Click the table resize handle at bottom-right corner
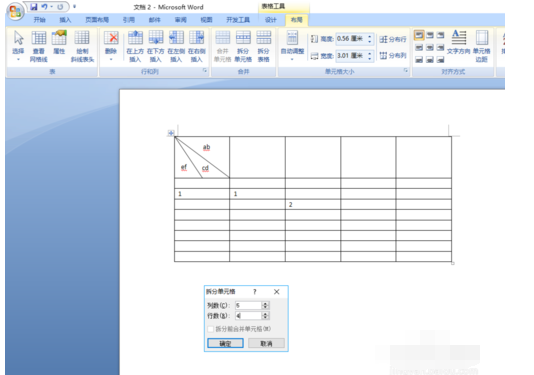 click(x=453, y=263)
